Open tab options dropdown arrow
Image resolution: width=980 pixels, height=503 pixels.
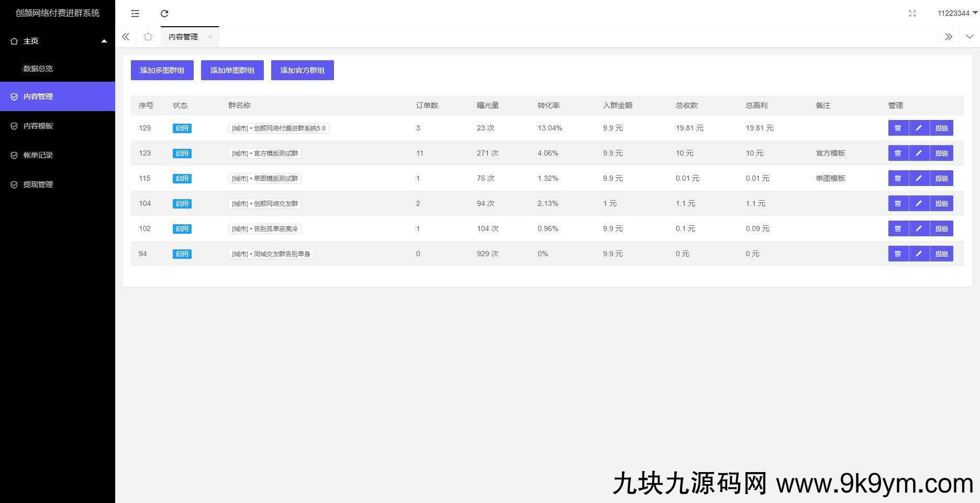pos(970,37)
